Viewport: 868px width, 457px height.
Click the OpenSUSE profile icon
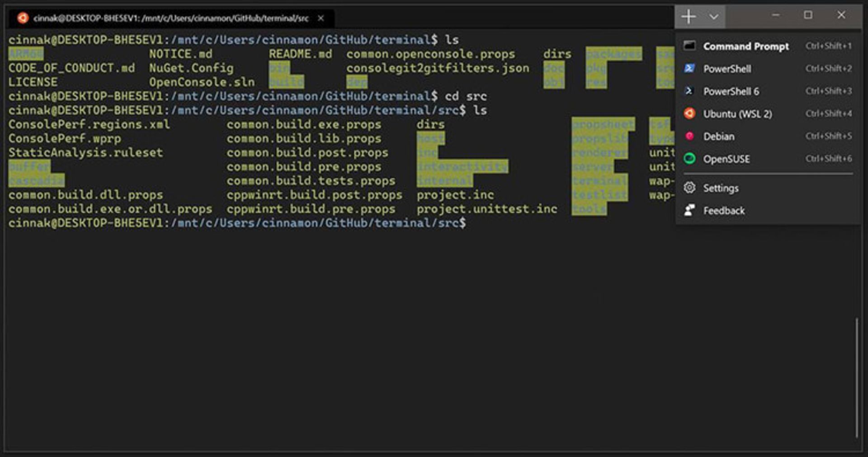(x=689, y=159)
